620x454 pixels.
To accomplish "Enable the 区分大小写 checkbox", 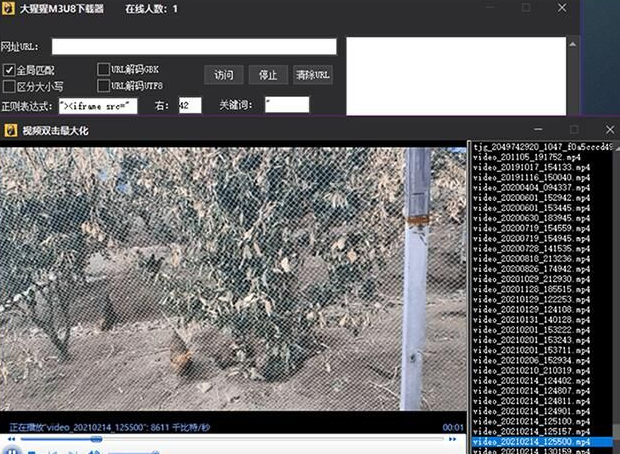I will pos(9,87).
